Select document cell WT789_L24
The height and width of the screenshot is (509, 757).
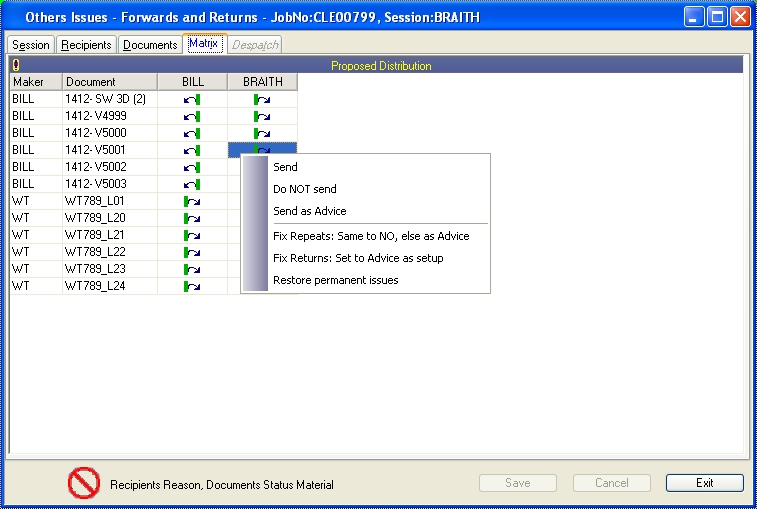click(110, 286)
